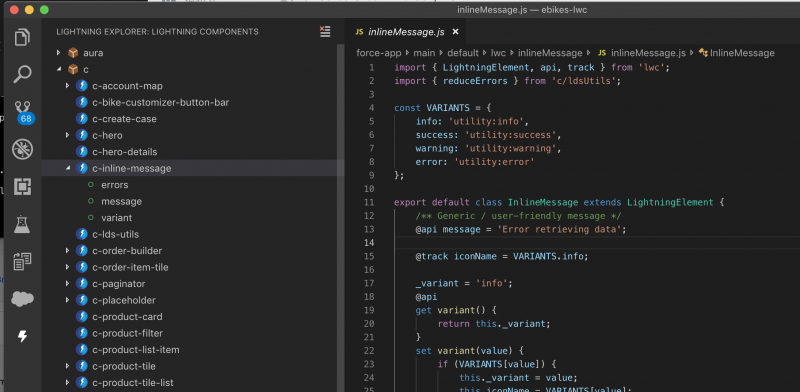The height and width of the screenshot is (392, 800).
Task: Expand the c-hero component arrow
Action: coord(67,135)
